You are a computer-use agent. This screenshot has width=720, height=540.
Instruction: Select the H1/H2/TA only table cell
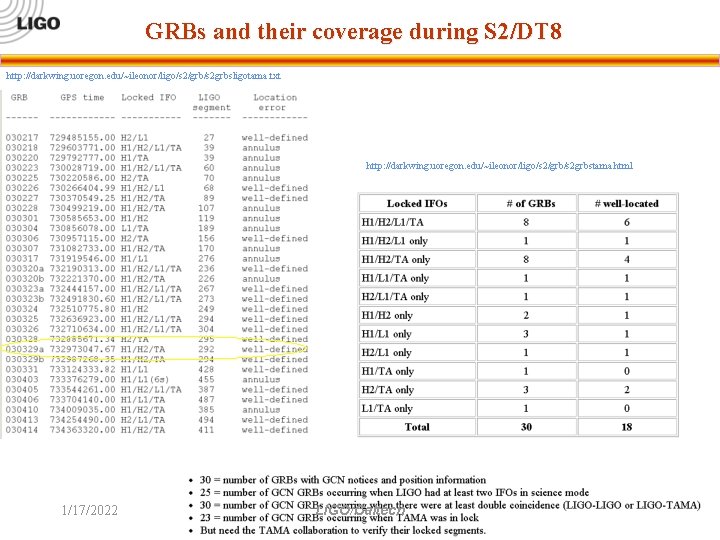[x=417, y=259]
